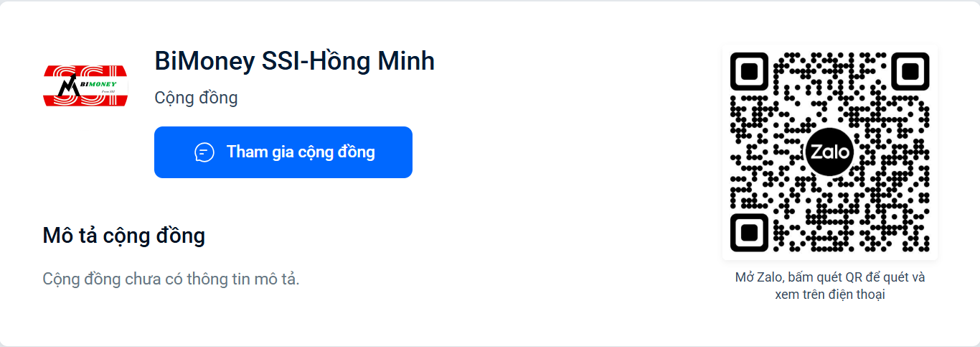The height and width of the screenshot is (347, 980).
Task: Click the community name "BiMoney SSI-Hồng Minh"
Action: click(294, 62)
